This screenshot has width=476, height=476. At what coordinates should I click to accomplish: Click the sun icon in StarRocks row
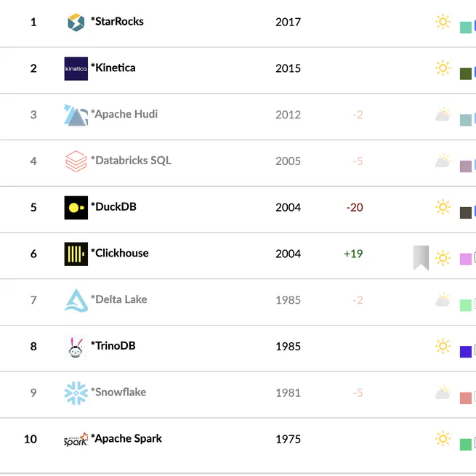coord(443,22)
